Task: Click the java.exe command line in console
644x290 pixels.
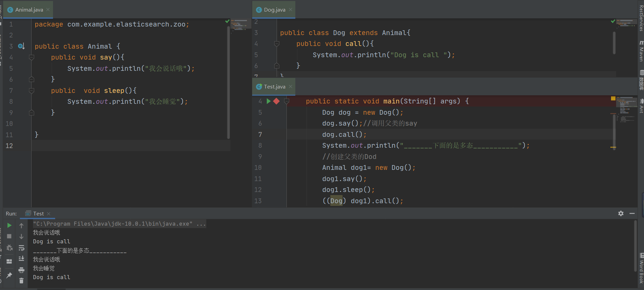Action: 119,224
